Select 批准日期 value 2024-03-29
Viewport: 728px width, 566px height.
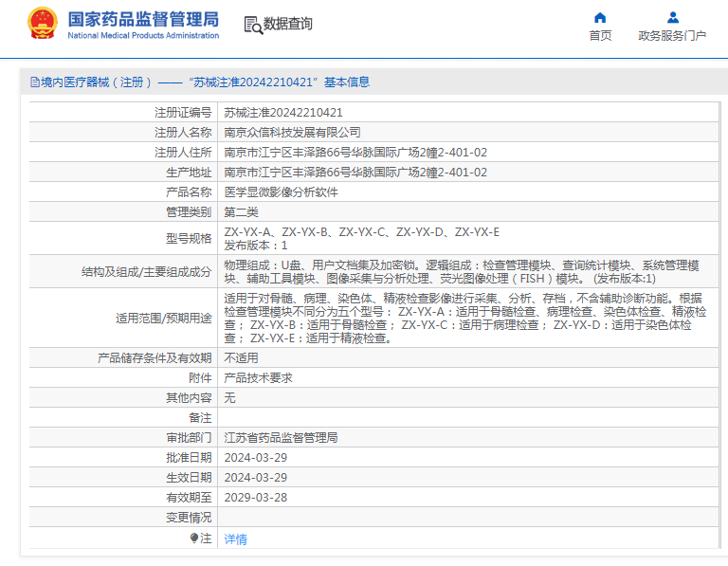point(255,458)
